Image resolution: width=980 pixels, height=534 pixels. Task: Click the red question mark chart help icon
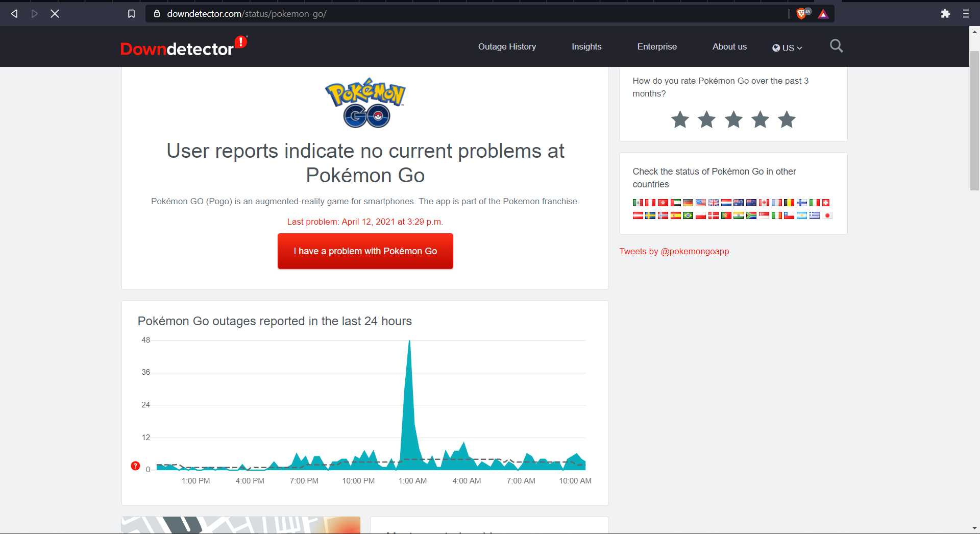pos(135,466)
